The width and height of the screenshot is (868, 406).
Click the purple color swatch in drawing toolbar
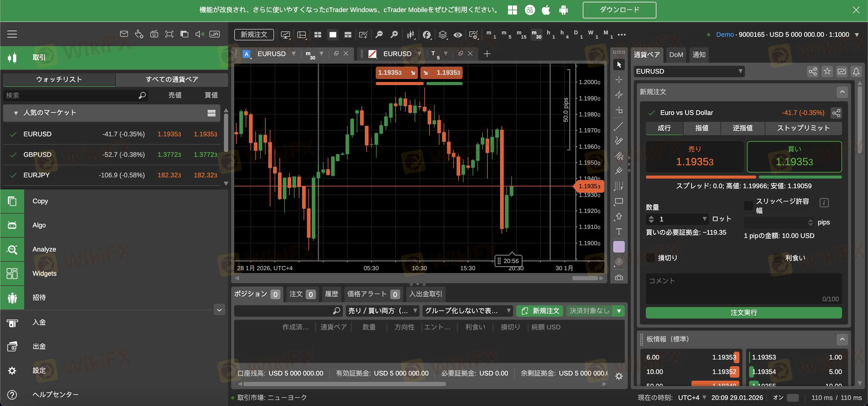(619, 247)
